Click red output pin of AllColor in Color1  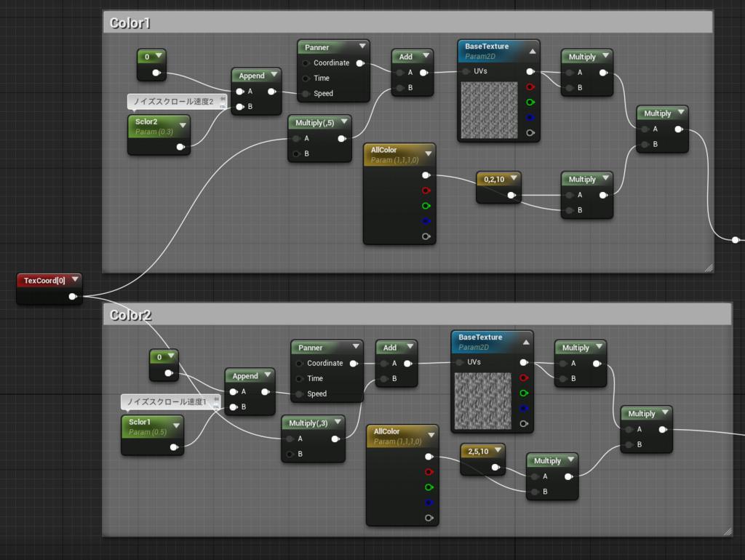[x=426, y=191]
